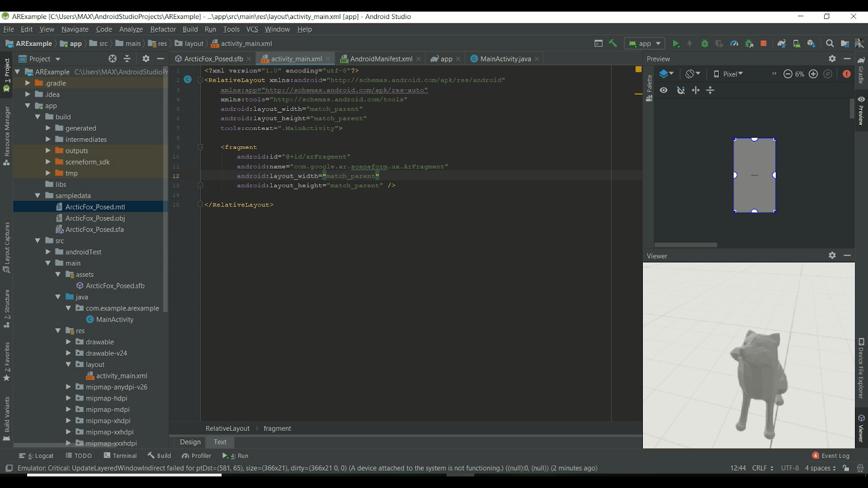Stop the running app with the red square
Image resolution: width=868 pixels, height=488 pixels.
click(x=762, y=43)
